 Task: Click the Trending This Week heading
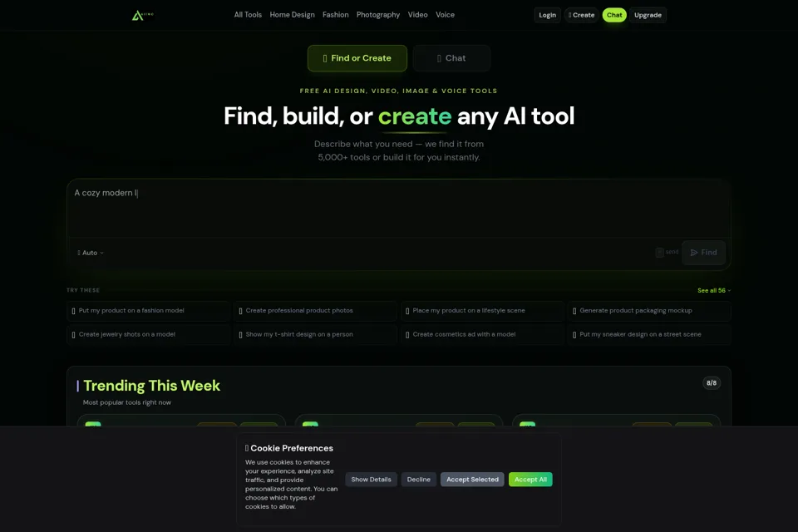pyautogui.click(x=151, y=386)
